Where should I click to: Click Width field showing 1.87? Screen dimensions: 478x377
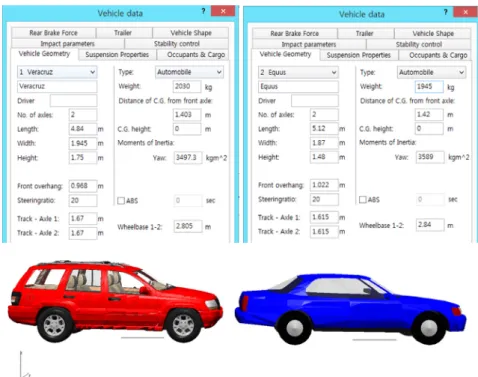[x=324, y=143]
